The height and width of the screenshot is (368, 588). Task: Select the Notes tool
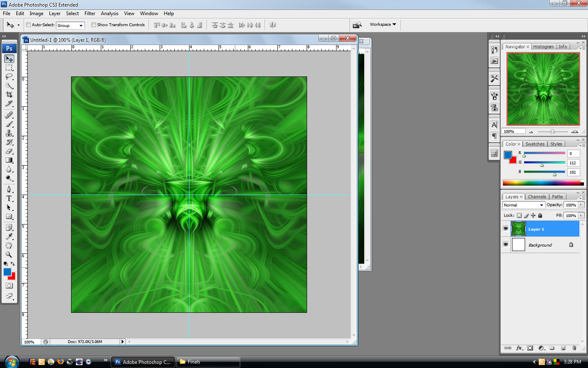[x=9, y=227]
